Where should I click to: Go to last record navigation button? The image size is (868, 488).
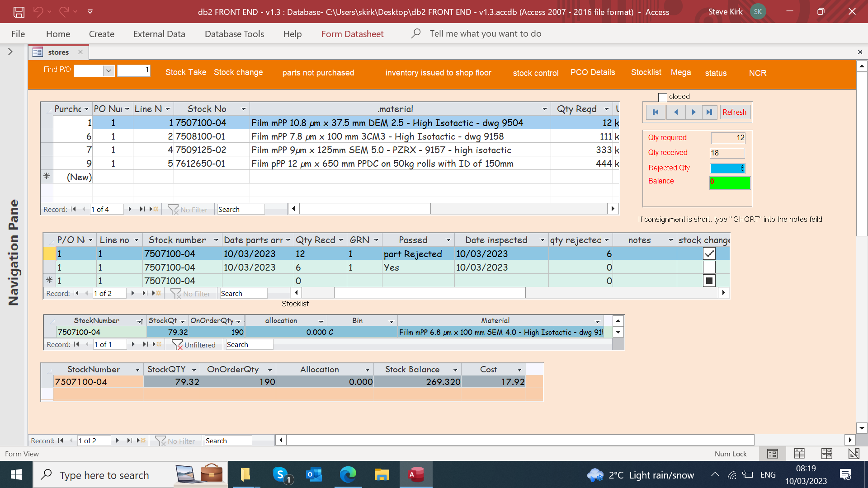click(709, 112)
